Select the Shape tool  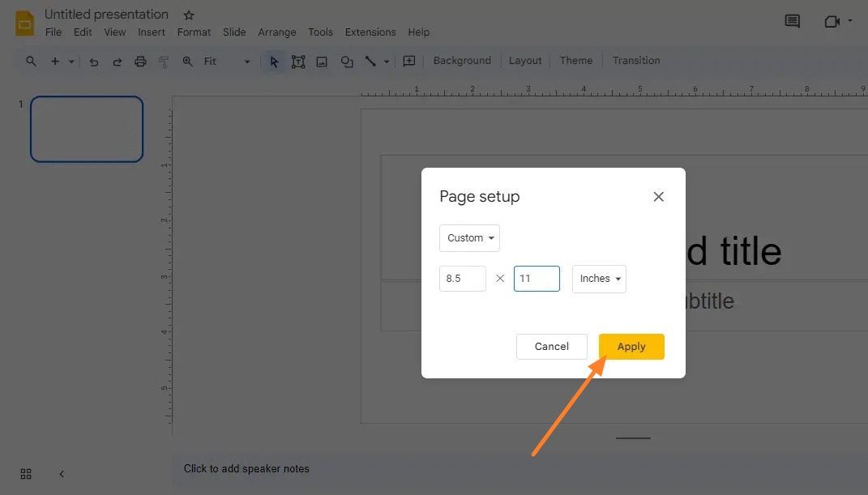[x=346, y=61]
